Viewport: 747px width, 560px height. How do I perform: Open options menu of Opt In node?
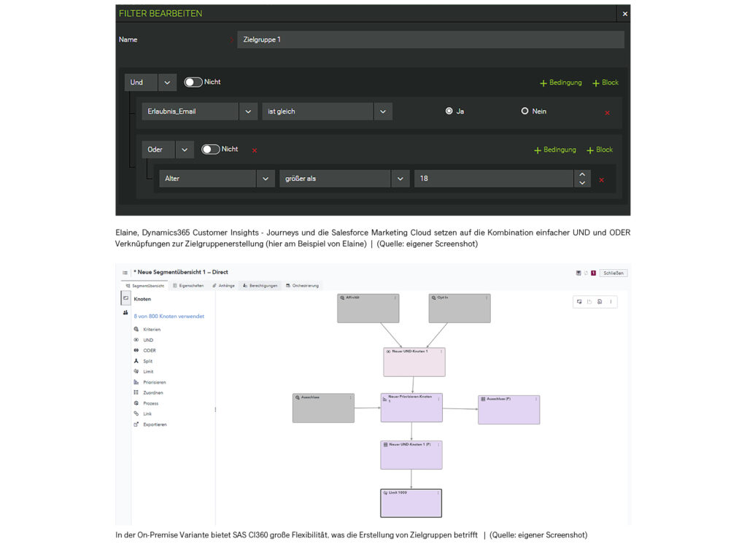coord(487,298)
